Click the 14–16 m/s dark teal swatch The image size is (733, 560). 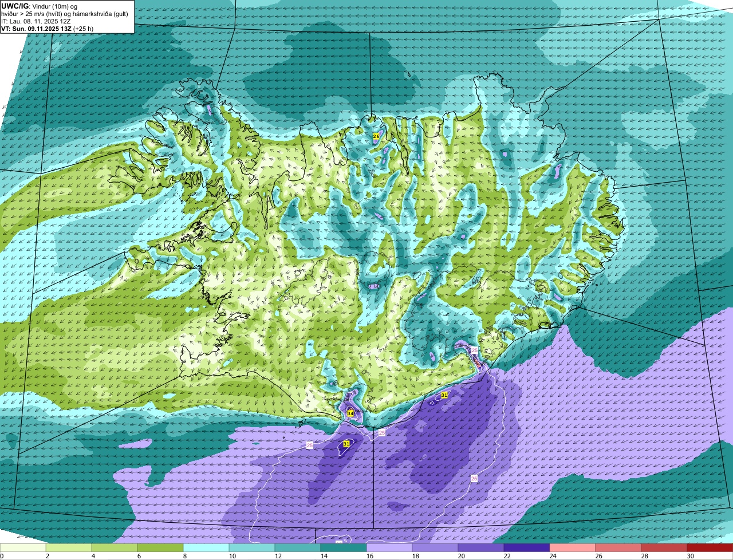pos(344,548)
